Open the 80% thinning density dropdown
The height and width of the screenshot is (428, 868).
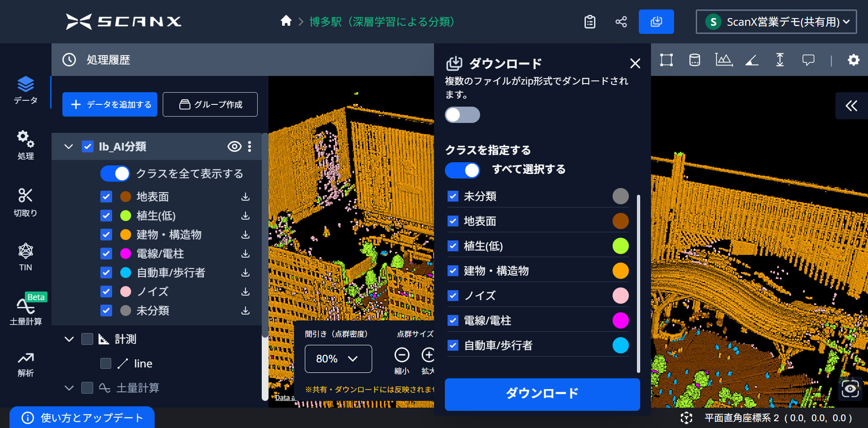pyautogui.click(x=338, y=359)
